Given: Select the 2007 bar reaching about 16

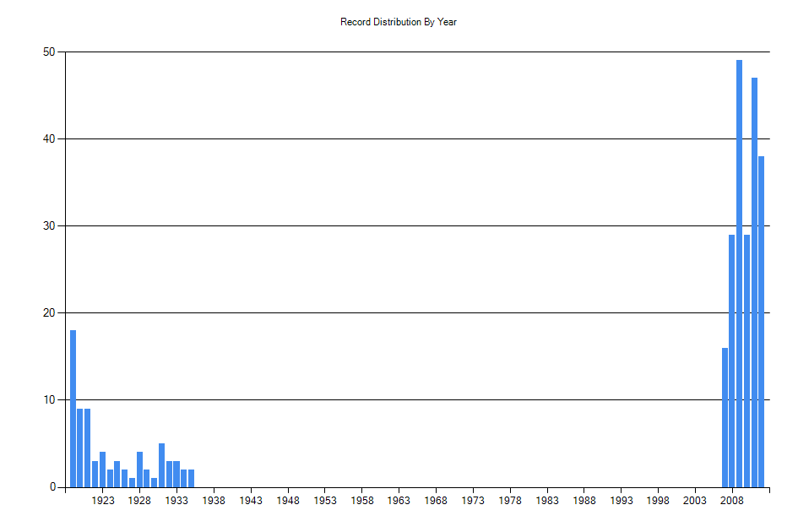Looking at the screenshot, I should [725, 417].
